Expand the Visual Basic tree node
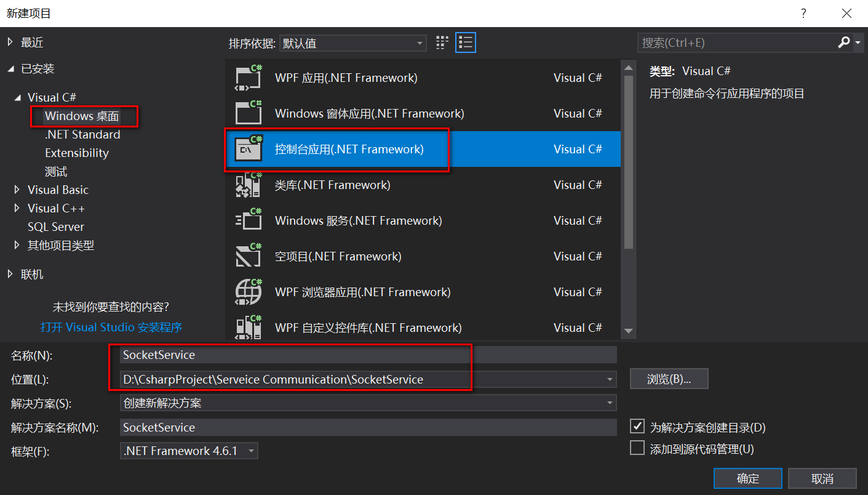This screenshot has width=868, height=495. pos(18,190)
